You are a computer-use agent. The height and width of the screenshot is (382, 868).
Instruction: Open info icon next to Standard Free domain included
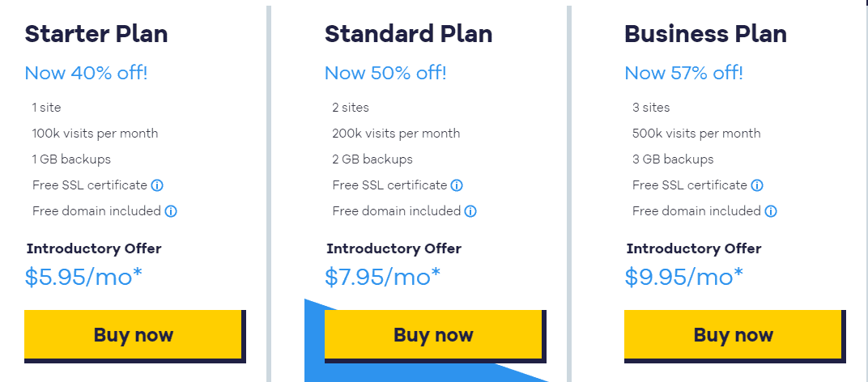pyautogui.click(x=470, y=211)
